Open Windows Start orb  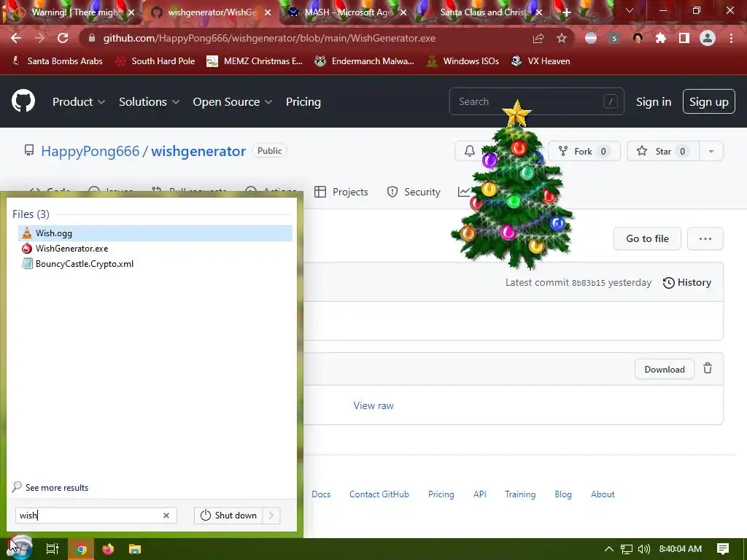(x=20, y=548)
